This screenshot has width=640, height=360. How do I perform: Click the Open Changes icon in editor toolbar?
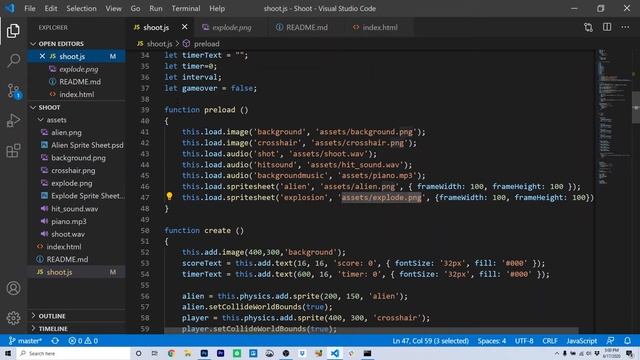(x=588, y=27)
